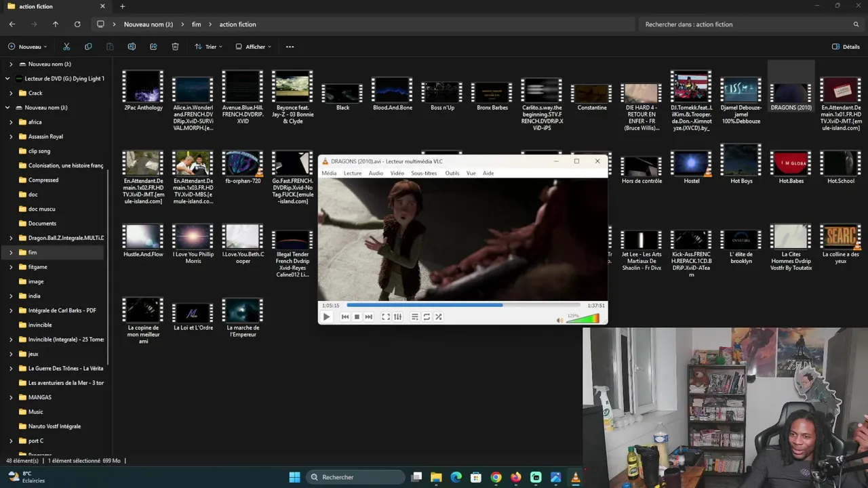Open Task View from taskbar

[416, 477]
